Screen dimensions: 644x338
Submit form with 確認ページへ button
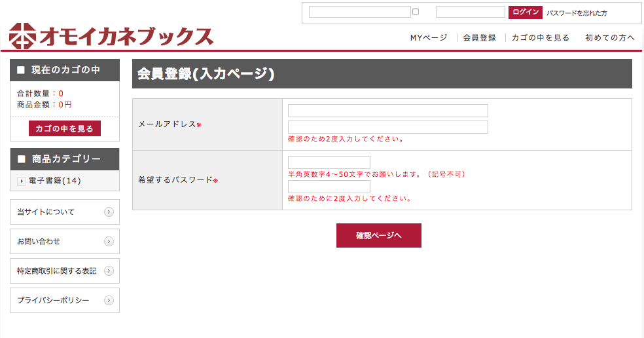coord(378,235)
